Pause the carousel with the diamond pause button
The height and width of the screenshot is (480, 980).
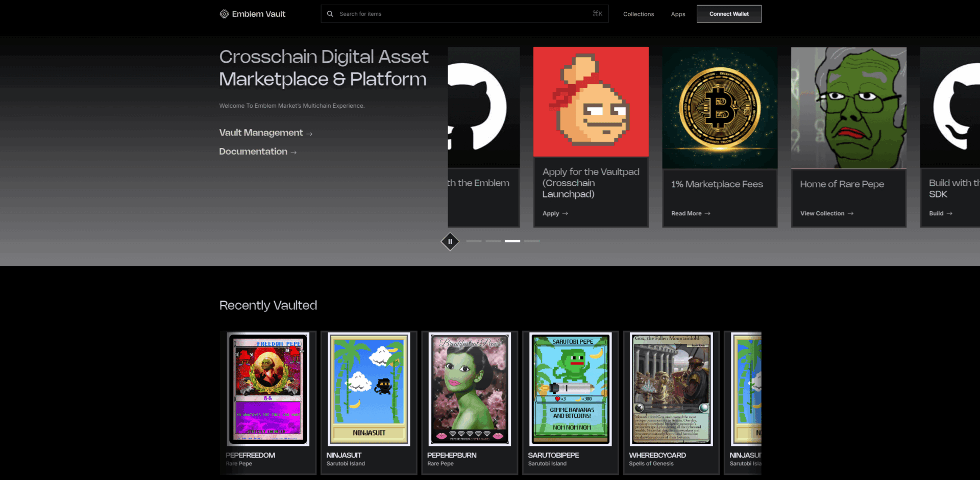450,241
